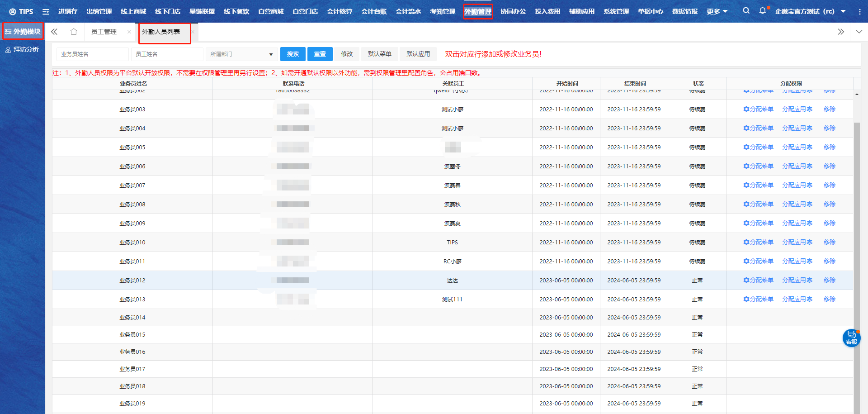
Task: Click the blue 搜索 button
Action: [292, 54]
